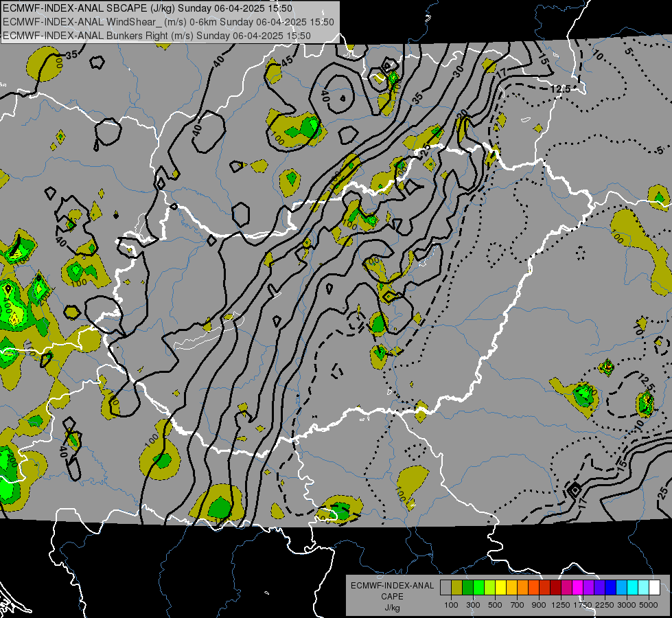Click the 500 legend scale value
The height and width of the screenshot is (618, 672).
click(495, 605)
